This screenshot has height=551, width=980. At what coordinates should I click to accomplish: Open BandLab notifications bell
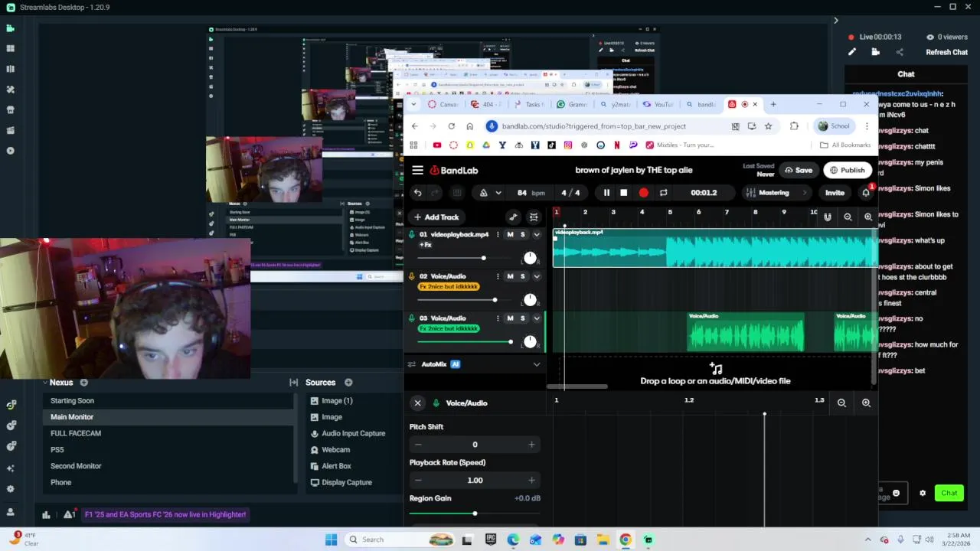[866, 193]
